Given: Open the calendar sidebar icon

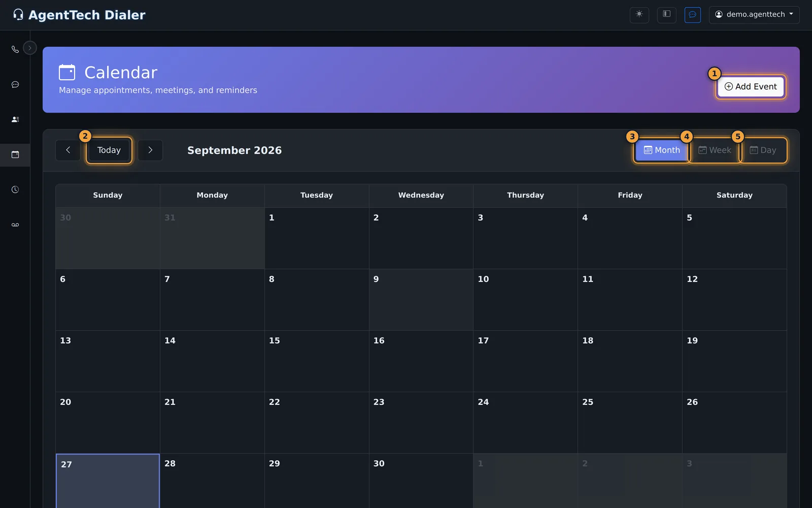Looking at the screenshot, I should 15,154.
